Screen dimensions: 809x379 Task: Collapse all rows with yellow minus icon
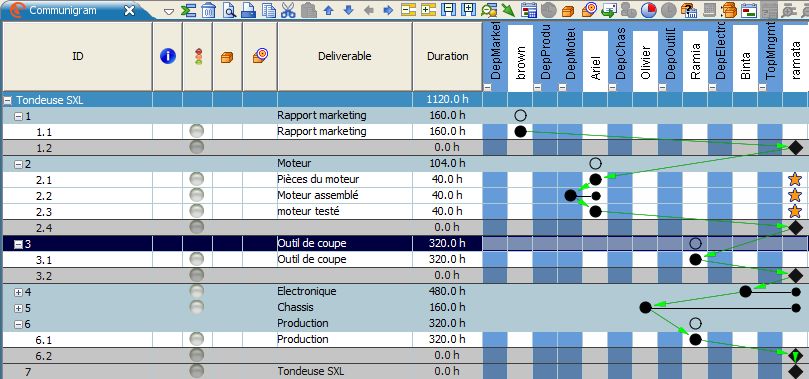click(409, 10)
